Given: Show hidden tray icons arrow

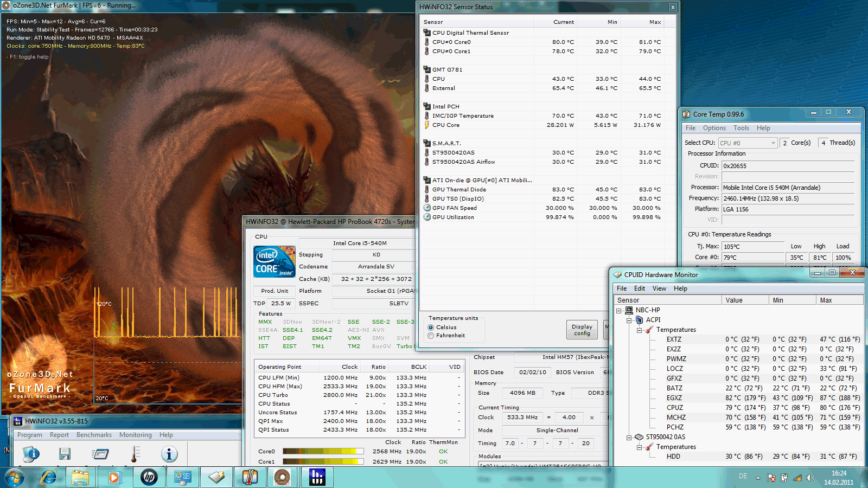Looking at the screenshot, I should coord(758,478).
